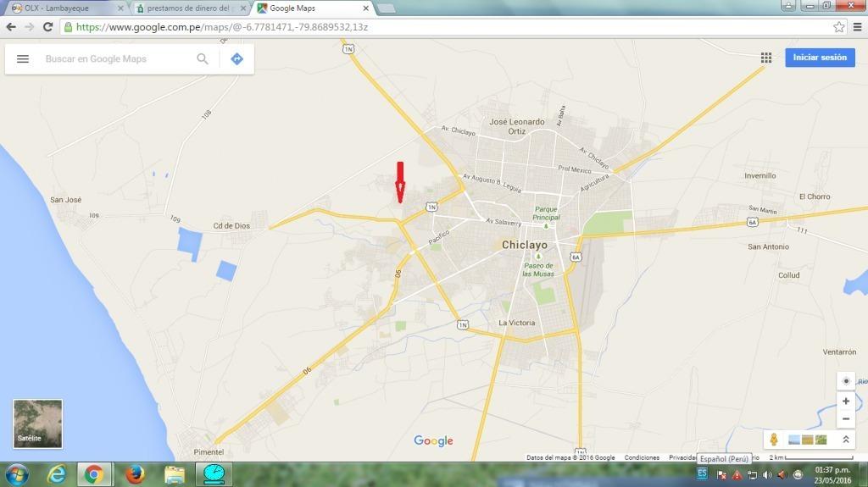Click the San Antonio label
The height and width of the screenshot is (487, 868).
768,246
